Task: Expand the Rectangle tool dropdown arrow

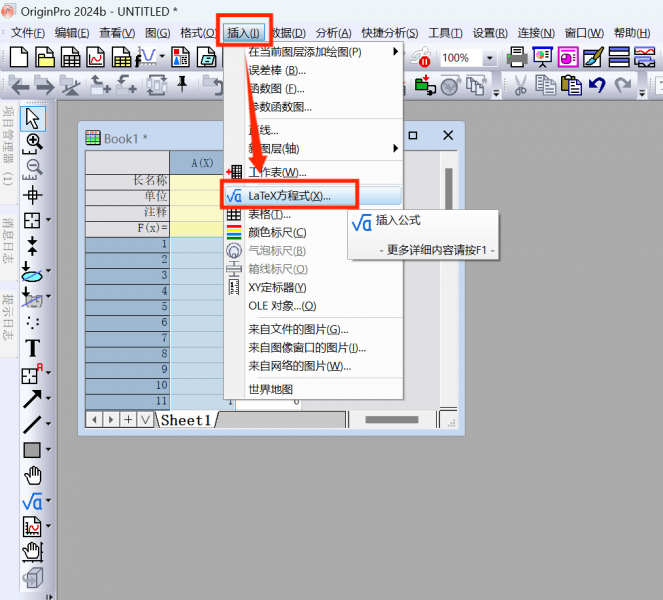Action: coord(48,449)
